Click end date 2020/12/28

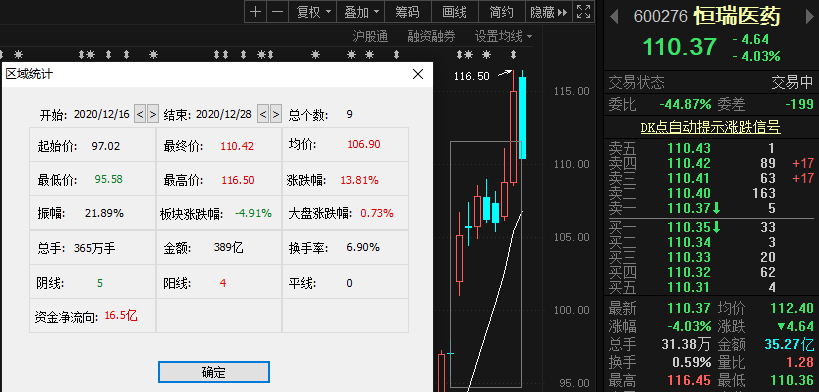point(224,114)
